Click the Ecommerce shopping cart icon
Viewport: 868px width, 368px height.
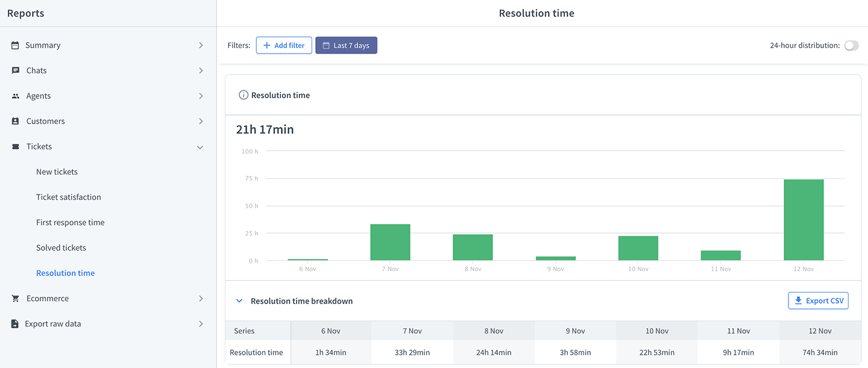coord(16,298)
